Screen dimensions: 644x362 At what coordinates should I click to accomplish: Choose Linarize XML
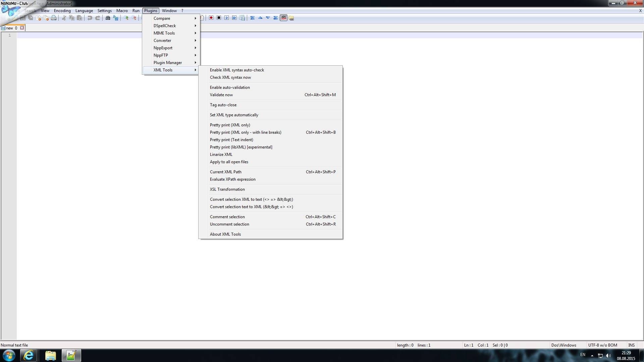click(270, 155)
